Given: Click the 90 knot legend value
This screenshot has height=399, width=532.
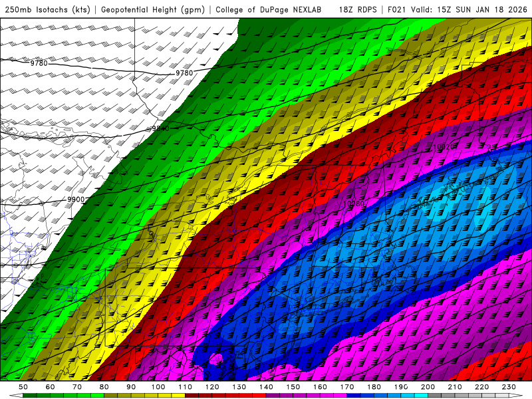Looking at the screenshot, I should tap(131, 387).
